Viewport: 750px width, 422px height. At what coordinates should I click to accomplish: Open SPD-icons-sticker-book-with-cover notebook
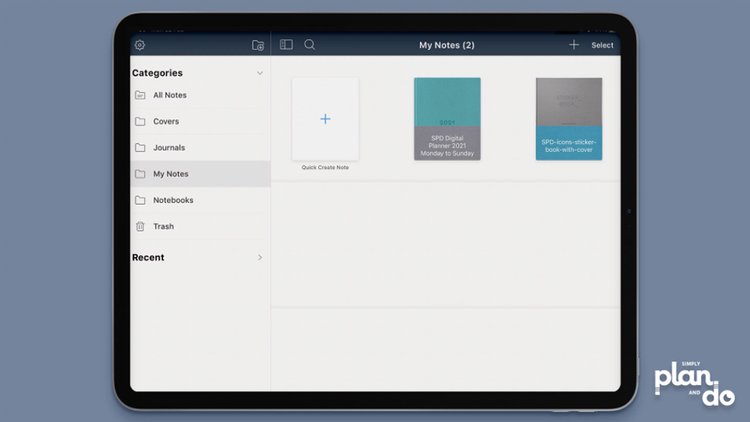click(569, 119)
